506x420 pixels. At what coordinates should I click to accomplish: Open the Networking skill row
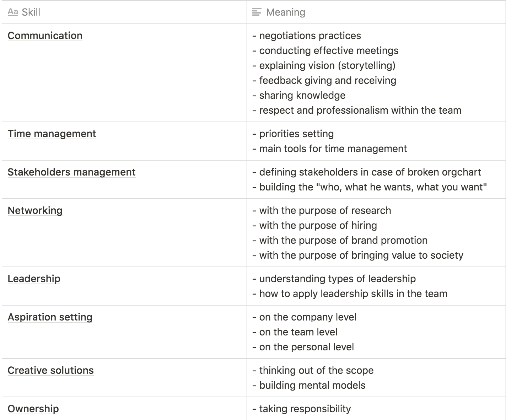click(x=35, y=210)
